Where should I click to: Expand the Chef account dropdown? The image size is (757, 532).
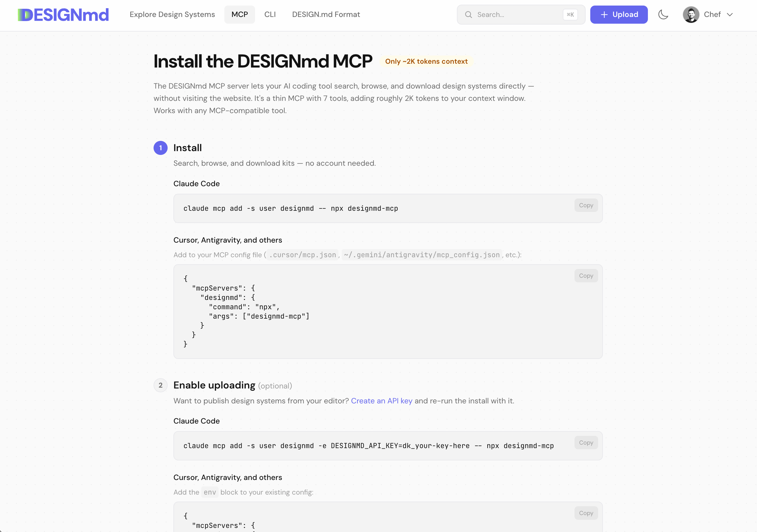pyautogui.click(x=731, y=15)
